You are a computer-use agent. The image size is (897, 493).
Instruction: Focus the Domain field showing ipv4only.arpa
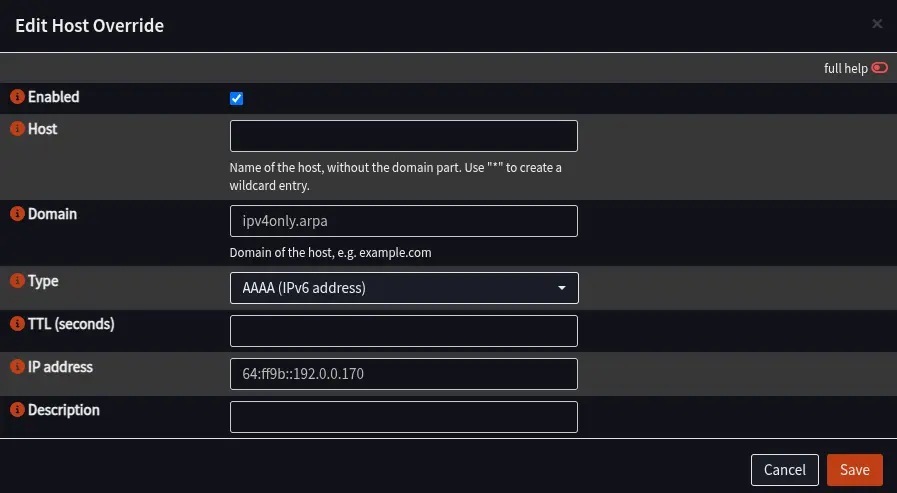(404, 221)
